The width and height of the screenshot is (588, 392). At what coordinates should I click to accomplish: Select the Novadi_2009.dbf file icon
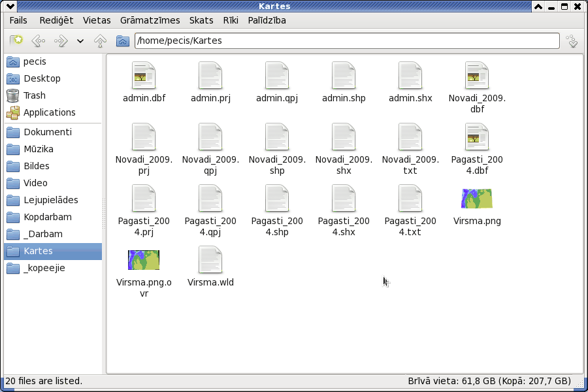[x=477, y=76]
